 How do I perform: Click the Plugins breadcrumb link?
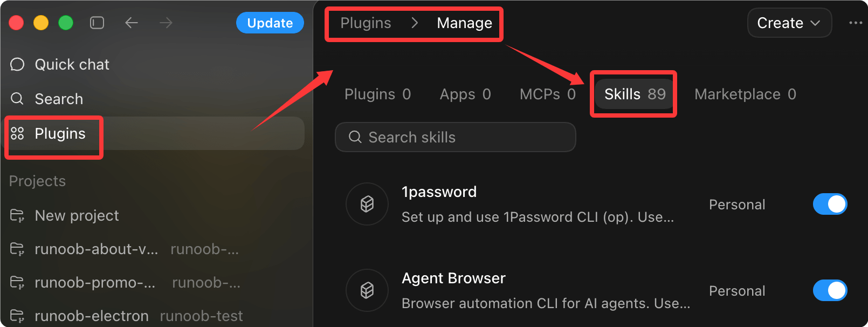coord(366,23)
